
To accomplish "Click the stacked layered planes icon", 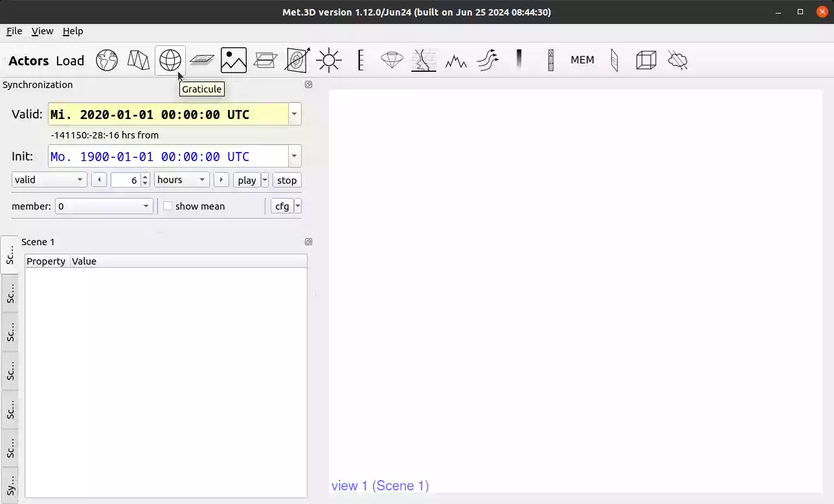I will click(265, 61).
